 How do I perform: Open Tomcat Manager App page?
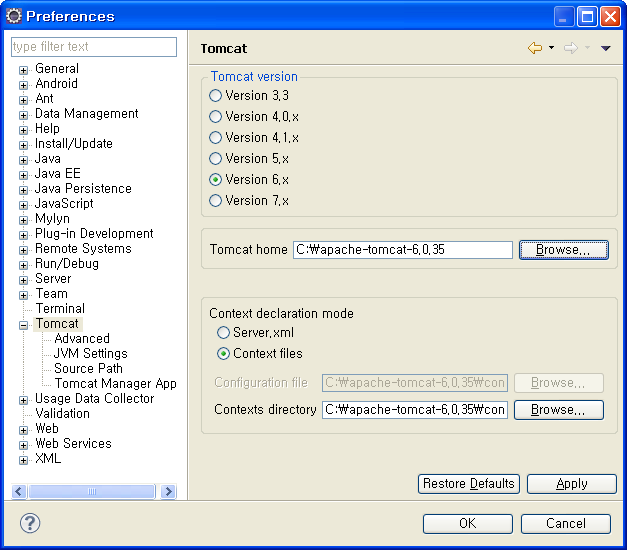pos(116,383)
